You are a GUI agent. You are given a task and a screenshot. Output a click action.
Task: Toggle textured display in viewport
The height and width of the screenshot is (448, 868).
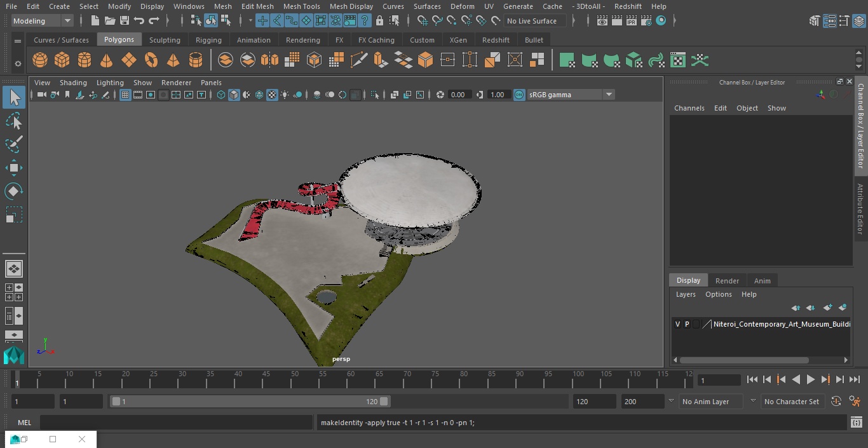(x=272, y=95)
